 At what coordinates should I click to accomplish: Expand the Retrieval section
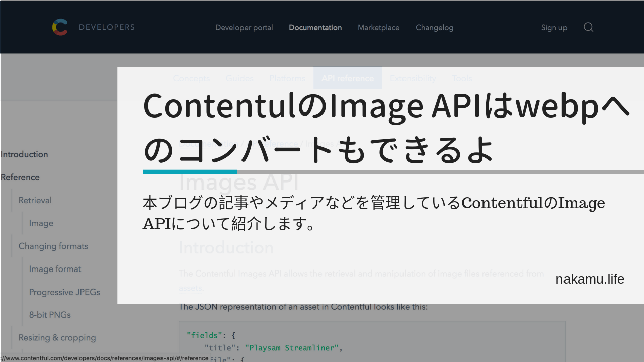coord(35,200)
